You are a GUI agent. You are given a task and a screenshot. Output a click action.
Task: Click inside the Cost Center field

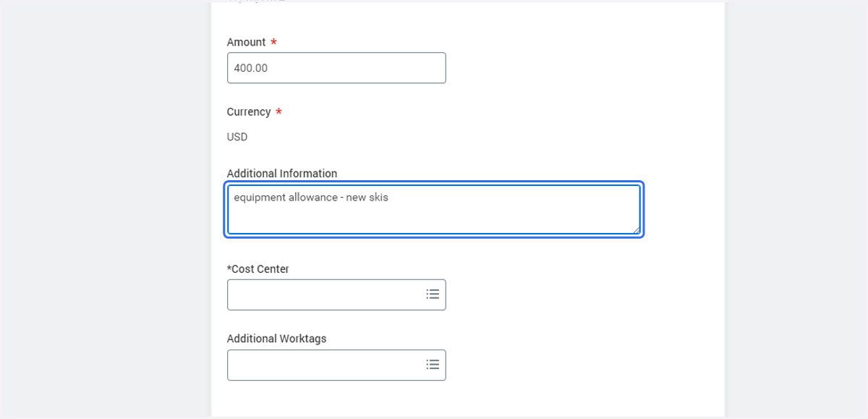[x=336, y=295]
